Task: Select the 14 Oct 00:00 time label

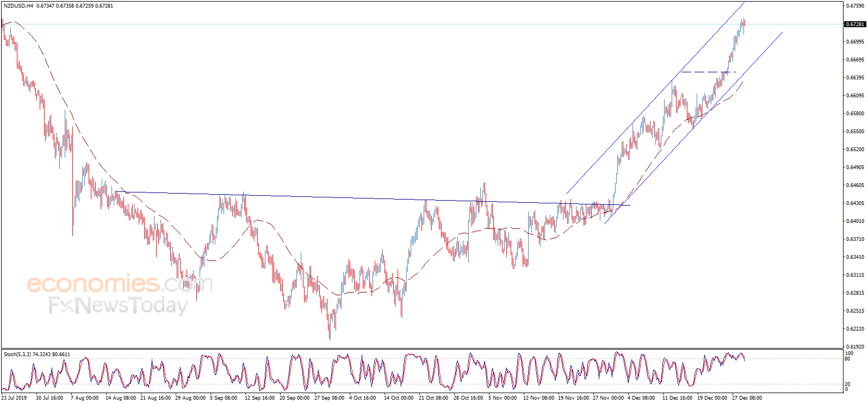Action: point(399,398)
